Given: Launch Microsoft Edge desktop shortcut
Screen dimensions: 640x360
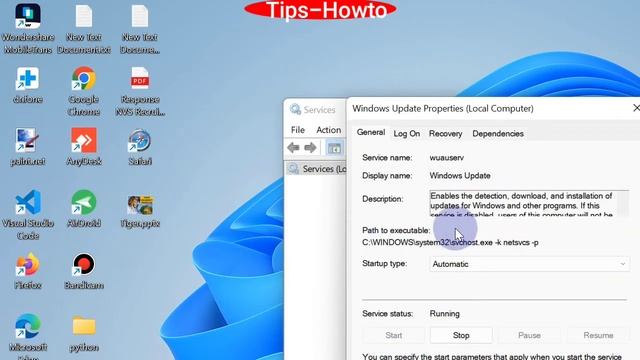Looking at the screenshot, I should [28, 337].
